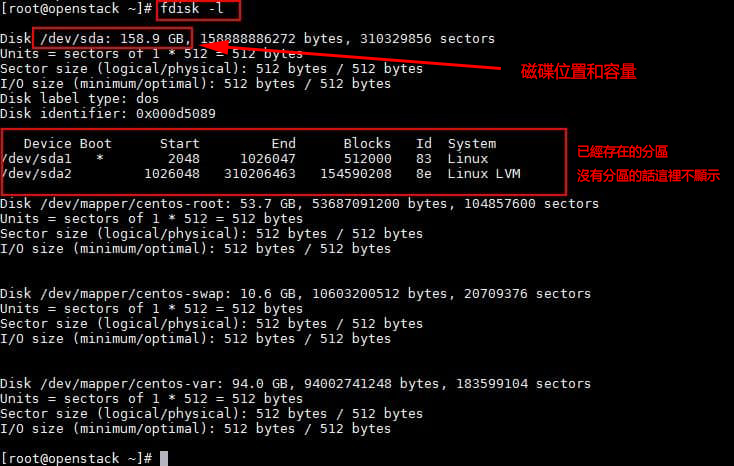
Task: Click the boot asterisk next to /dev/sda1
Action: pyautogui.click(x=99, y=159)
